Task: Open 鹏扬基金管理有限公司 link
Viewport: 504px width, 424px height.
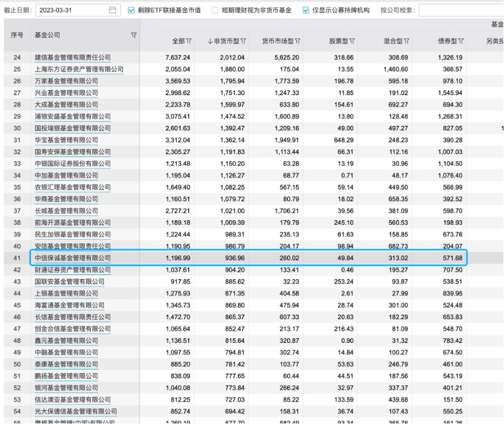Action: 66,376
